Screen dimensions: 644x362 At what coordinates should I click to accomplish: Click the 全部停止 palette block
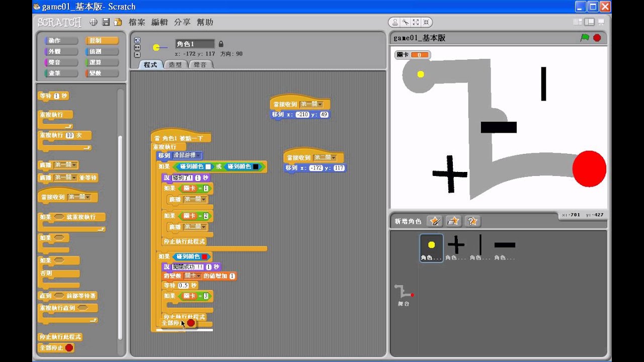click(57, 347)
